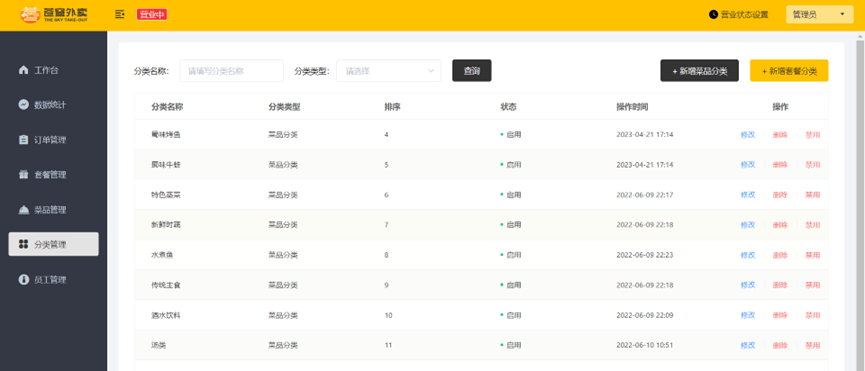Click 修改 for the 特色蒸菜 row

coord(747,195)
